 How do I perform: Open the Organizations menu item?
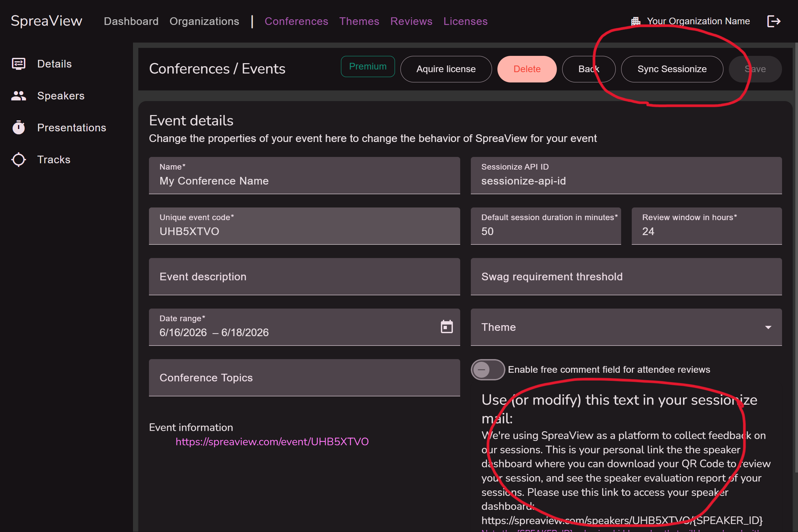coord(204,21)
